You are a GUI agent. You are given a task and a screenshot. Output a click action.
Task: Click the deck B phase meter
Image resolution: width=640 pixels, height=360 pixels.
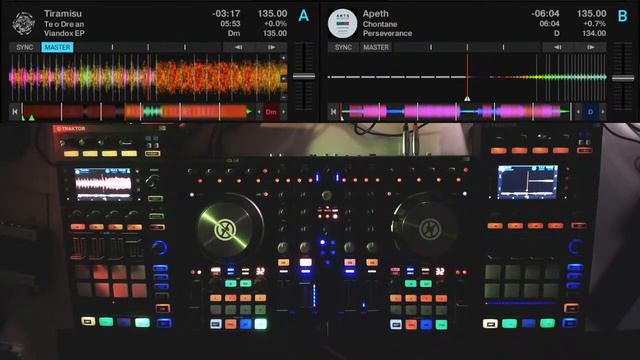click(x=467, y=47)
